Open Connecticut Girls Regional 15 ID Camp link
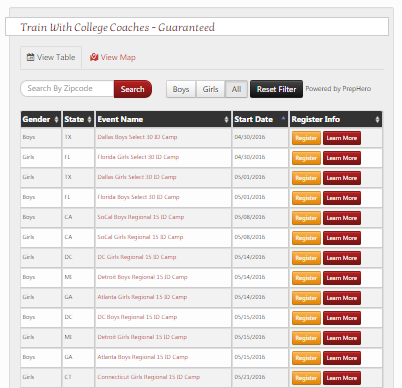402x388 pixels. tap(149, 377)
